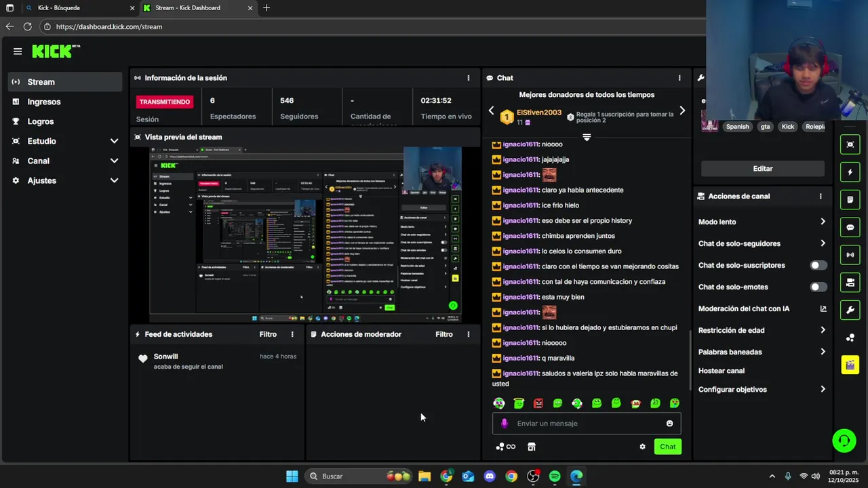Open the Windows Start menu
Image resolution: width=868 pixels, height=488 pixels.
[x=292, y=476]
